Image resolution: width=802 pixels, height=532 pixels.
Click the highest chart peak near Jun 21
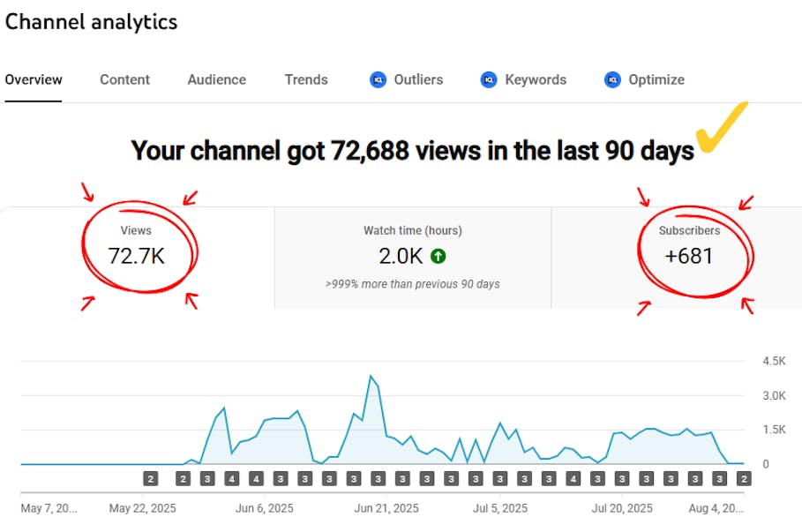(x=371, y=377)
